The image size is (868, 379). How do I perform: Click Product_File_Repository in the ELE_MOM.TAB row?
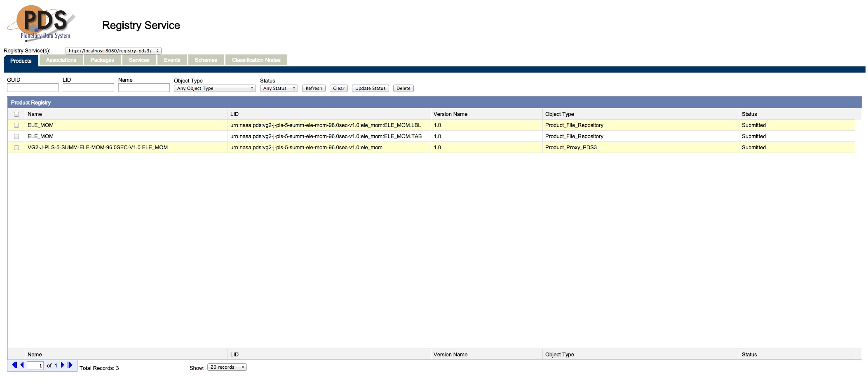tap(574, 137)
